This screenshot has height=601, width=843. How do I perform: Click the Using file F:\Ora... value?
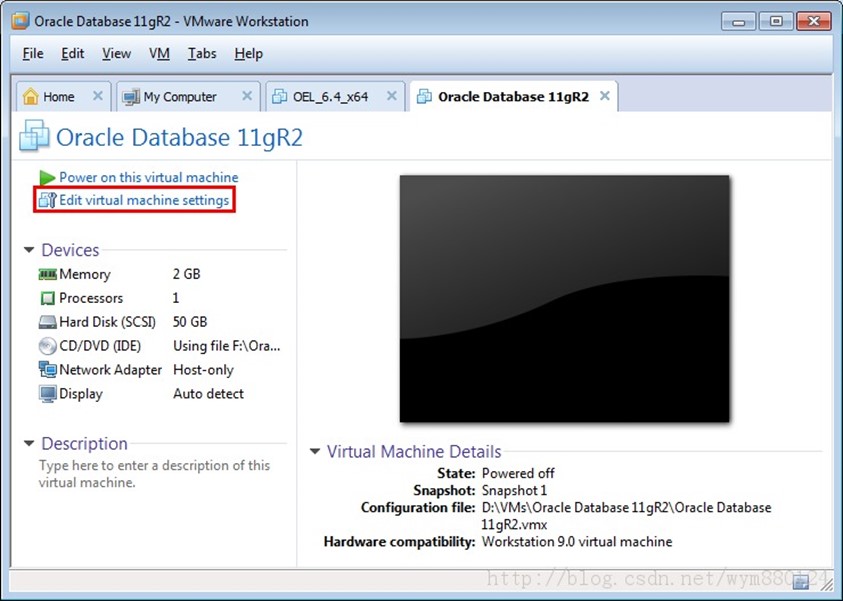[x=226, y=346]
